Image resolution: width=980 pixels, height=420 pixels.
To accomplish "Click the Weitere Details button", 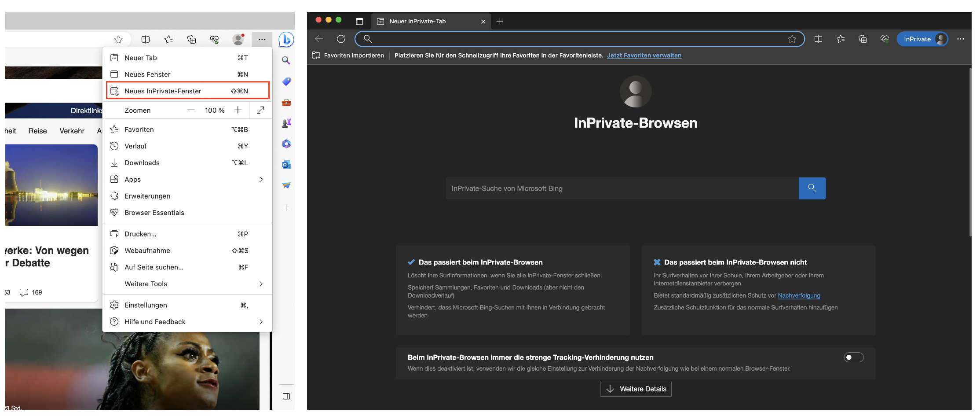I will (x=636, y=389).
